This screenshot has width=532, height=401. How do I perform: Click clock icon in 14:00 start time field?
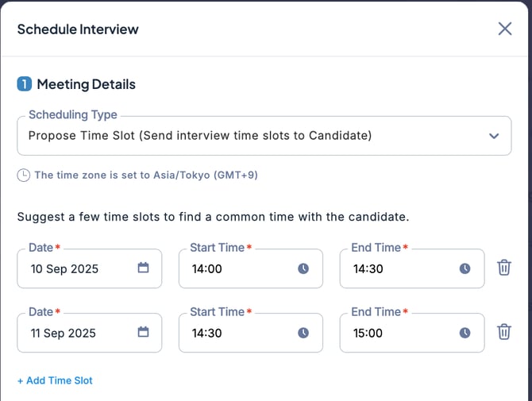[303, 268]
